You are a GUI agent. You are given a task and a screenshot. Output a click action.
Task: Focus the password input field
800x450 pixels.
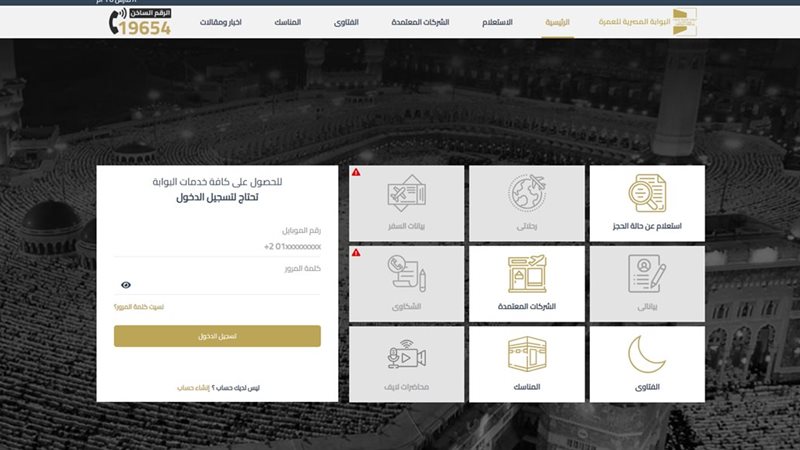coord(217,285)
